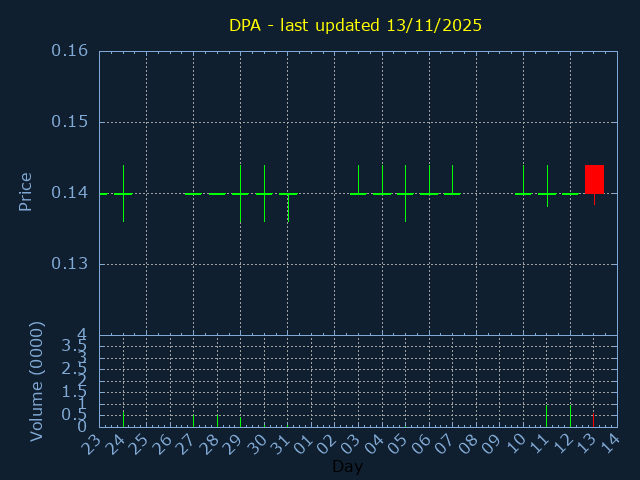
Task: Click the candlestick on day 05
Action: point(405,192)
